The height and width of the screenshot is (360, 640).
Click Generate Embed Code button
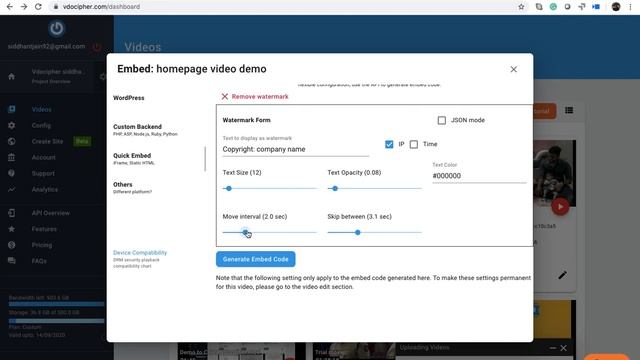coord(256,259)
